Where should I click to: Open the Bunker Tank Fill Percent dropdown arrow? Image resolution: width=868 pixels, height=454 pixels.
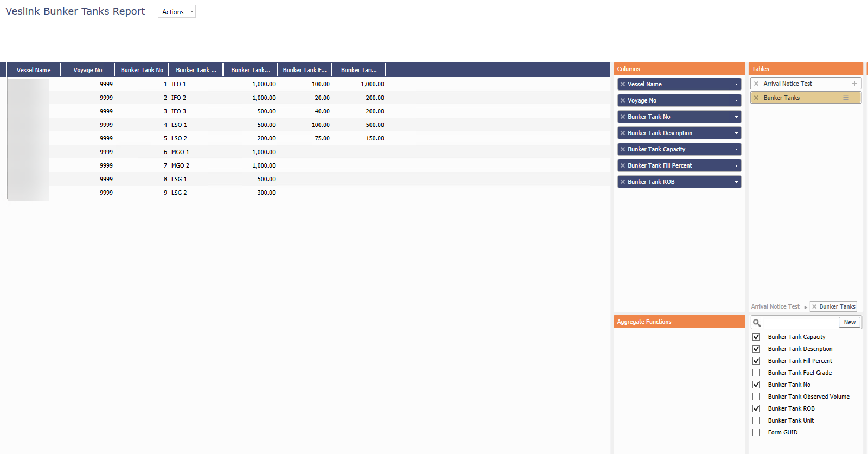(x=736, y=165)
